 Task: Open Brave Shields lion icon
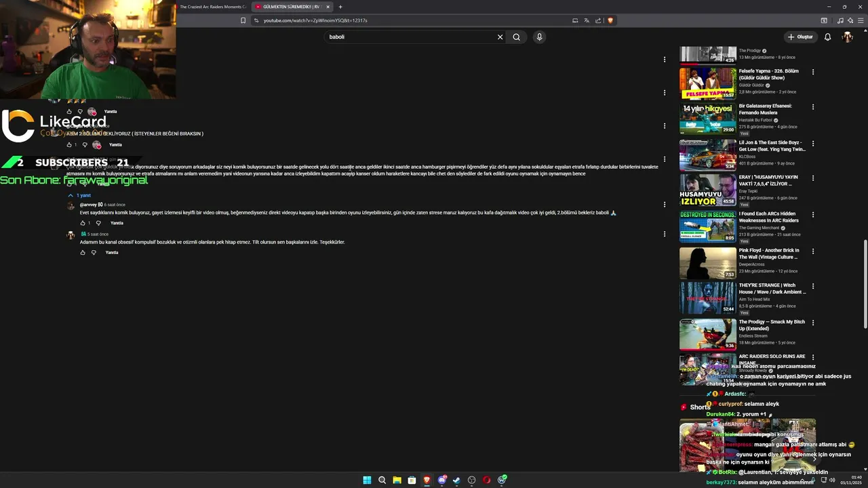tap(610, 20)
